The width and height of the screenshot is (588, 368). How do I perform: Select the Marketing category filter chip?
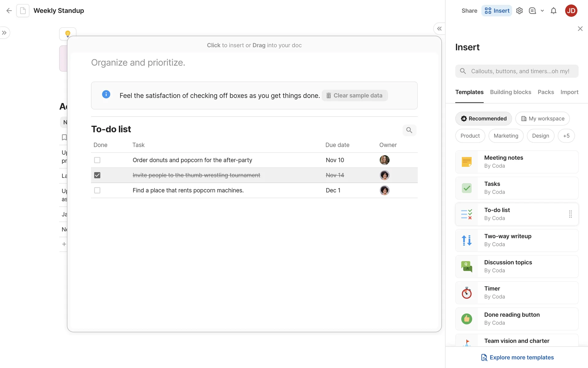pyautogui.click(x=506, y=136)
